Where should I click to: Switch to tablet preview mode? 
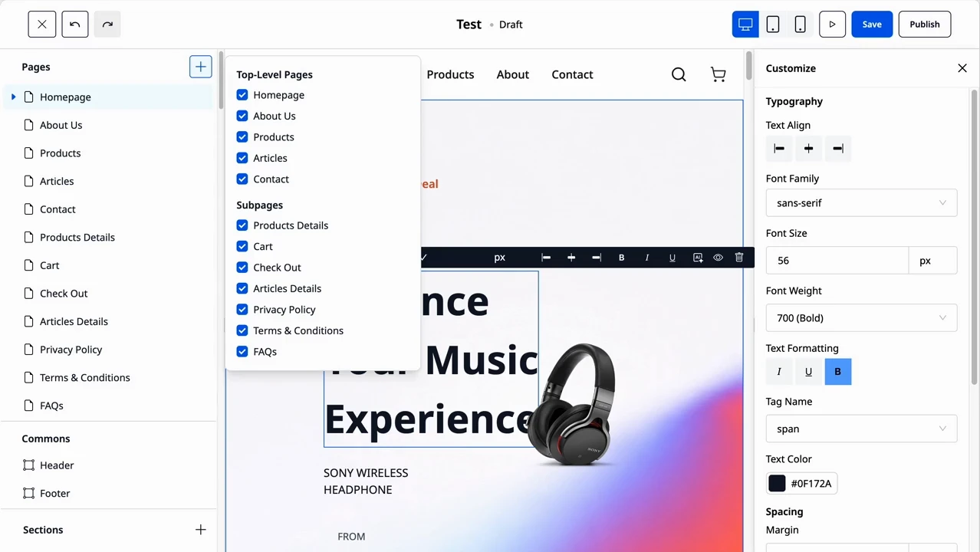[x=773, y=25]
